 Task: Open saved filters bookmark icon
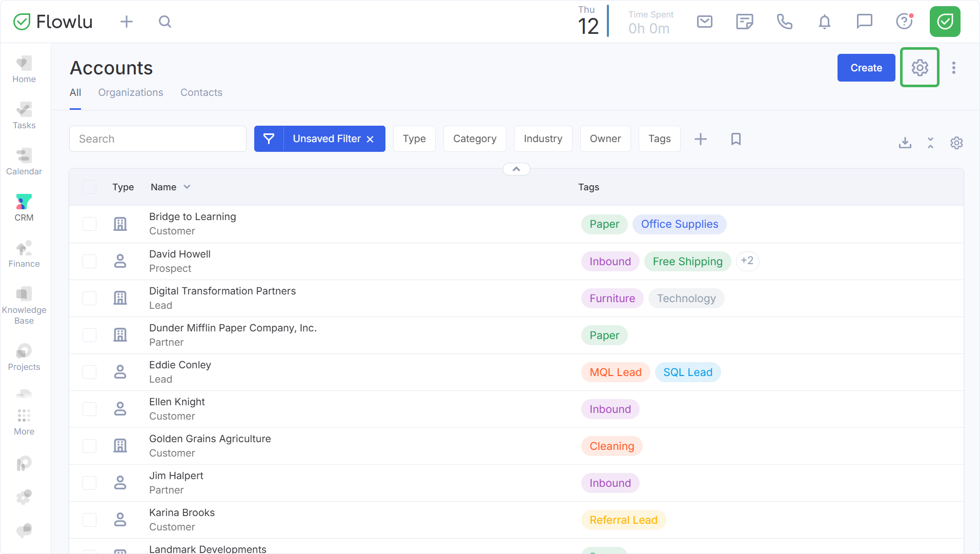click(736, 139)
